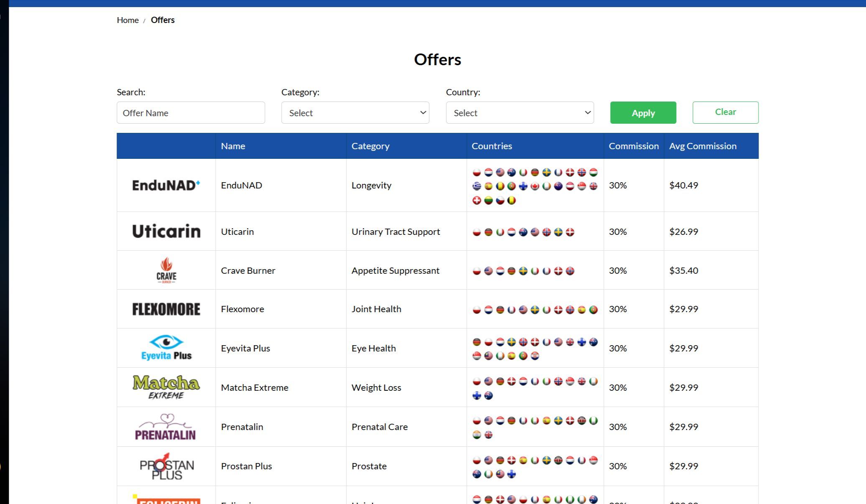Click the Avg Commission column header
The image size is (866, 504).
tap(703, 146)
